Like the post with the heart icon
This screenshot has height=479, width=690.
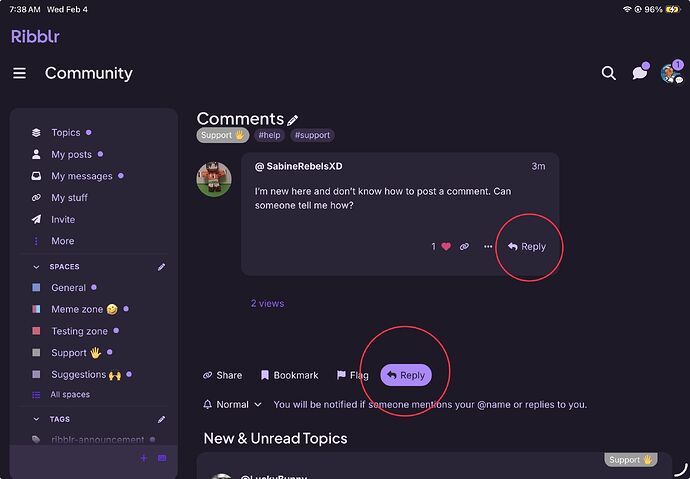click(446, 246)
